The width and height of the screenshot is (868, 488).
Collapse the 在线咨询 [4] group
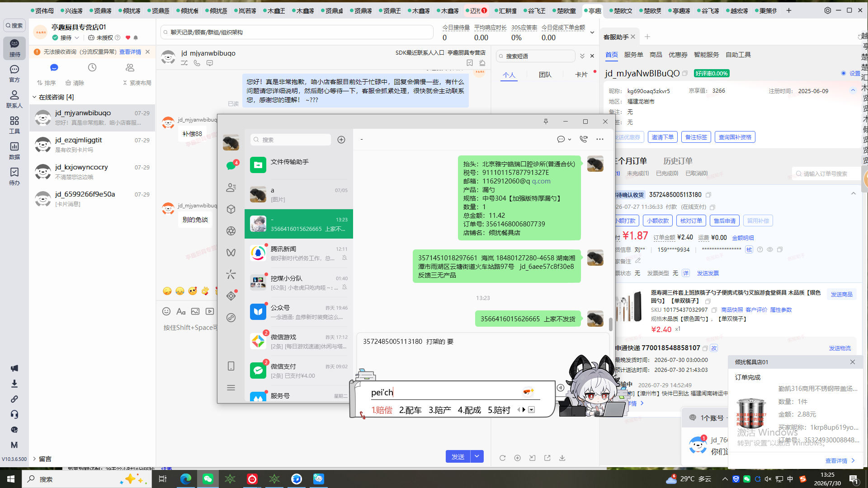pyautogui.click(x=34, y=97)
